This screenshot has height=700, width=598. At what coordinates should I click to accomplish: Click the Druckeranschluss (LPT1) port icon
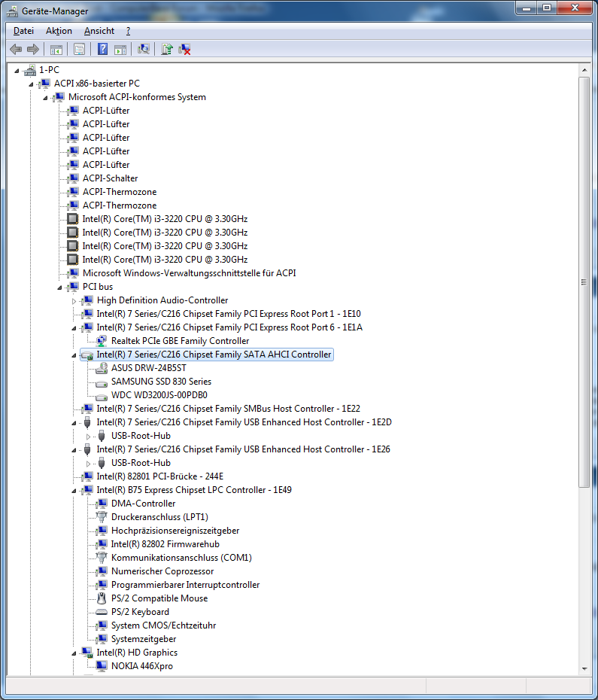point(102,517)
